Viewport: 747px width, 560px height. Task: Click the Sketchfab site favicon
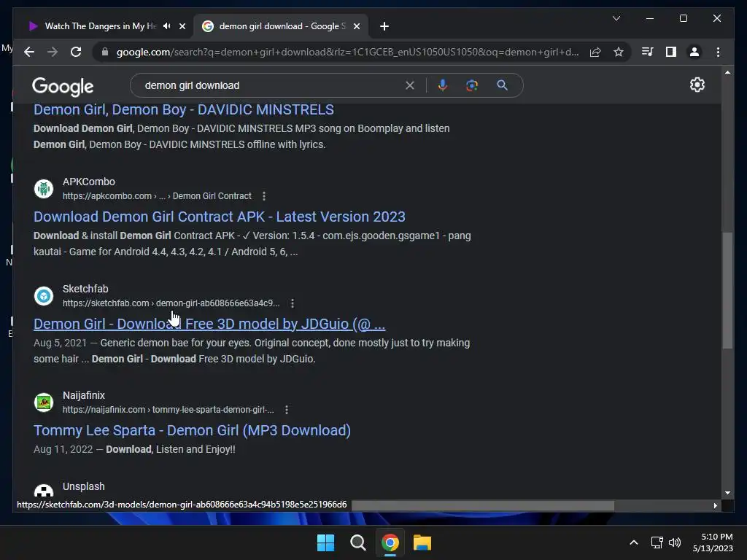point(44,296)
